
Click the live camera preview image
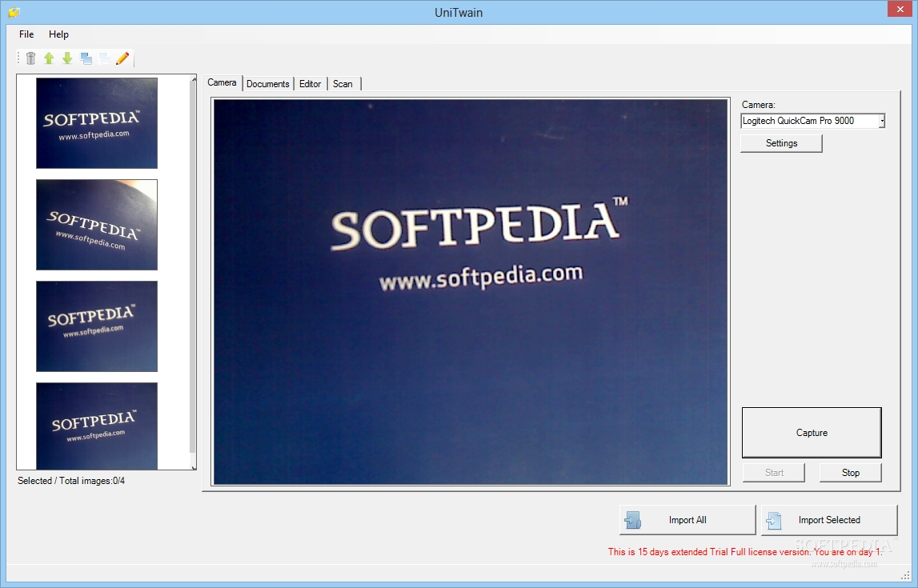[x=471, y=292]
